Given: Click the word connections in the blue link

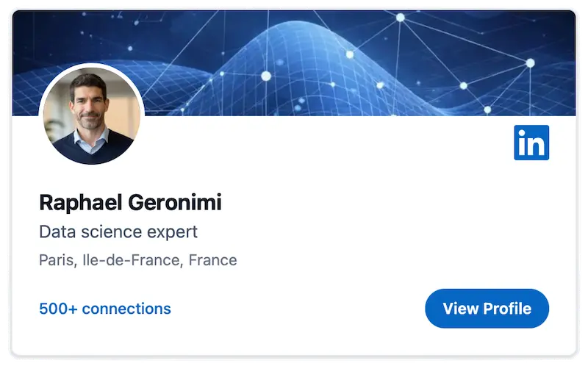Looking at the screenshot, I should point(126,309).
